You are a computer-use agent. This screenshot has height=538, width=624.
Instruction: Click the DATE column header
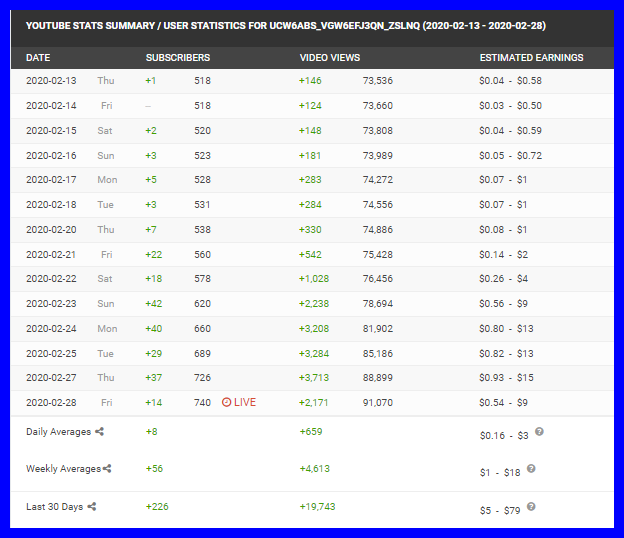coord(38,58)
